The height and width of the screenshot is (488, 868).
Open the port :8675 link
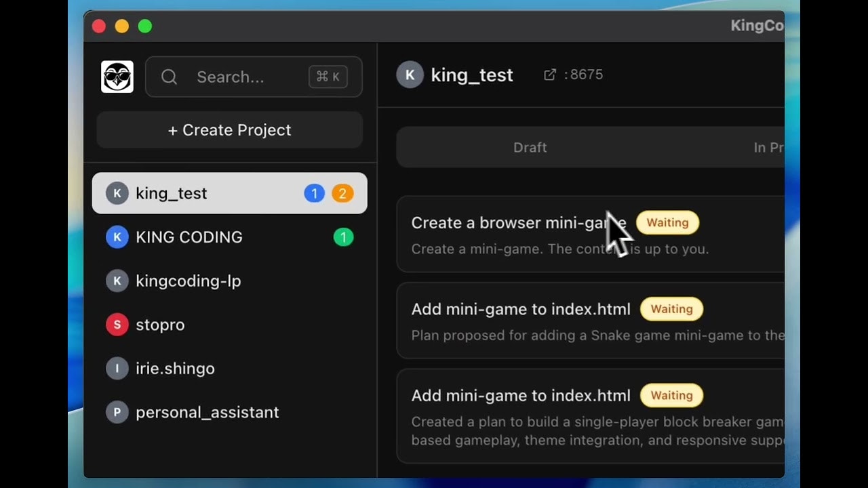pos(585,75)
